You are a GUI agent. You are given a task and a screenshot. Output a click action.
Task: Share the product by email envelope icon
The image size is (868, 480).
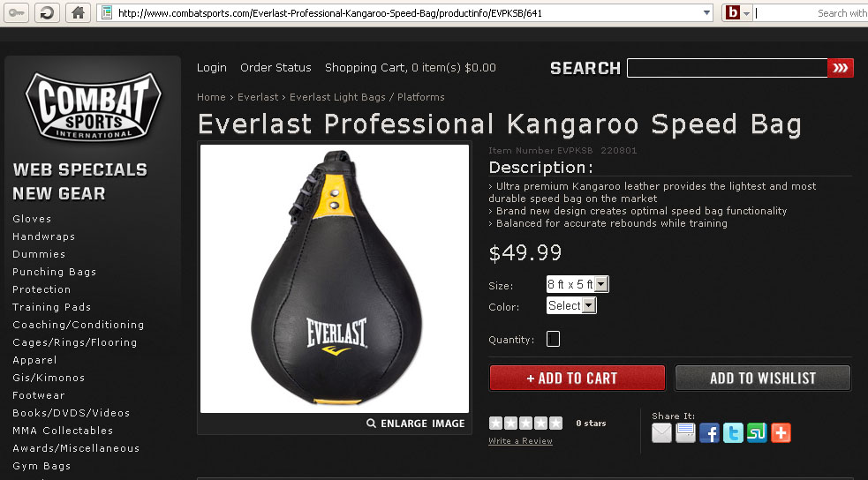pos(661,432)
